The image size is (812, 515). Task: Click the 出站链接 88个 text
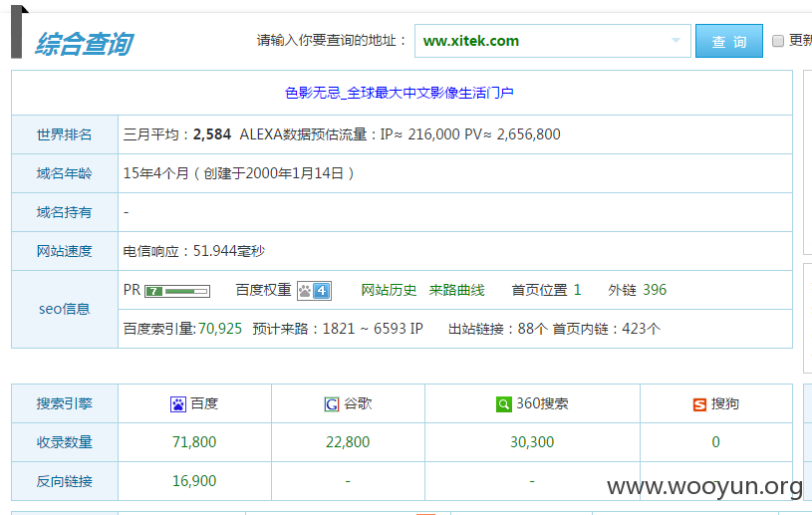click(497, 329)
